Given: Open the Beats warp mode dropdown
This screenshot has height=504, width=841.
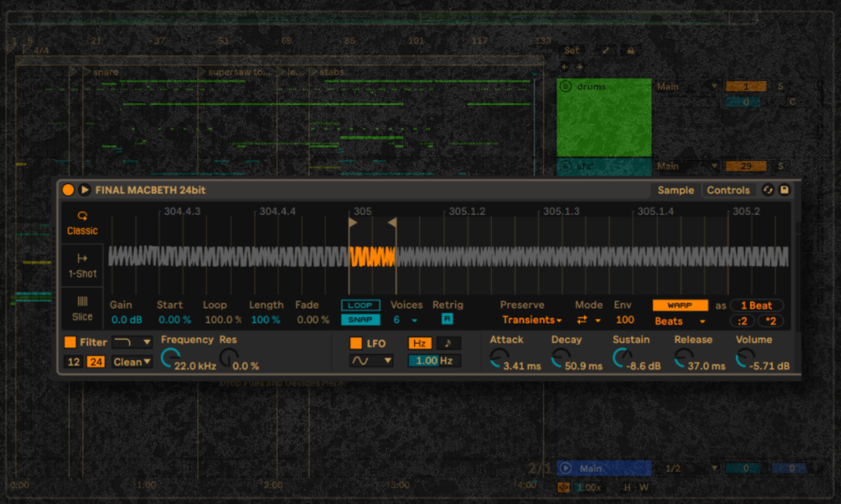Looking at the screenshot, I should click(680, 321).
